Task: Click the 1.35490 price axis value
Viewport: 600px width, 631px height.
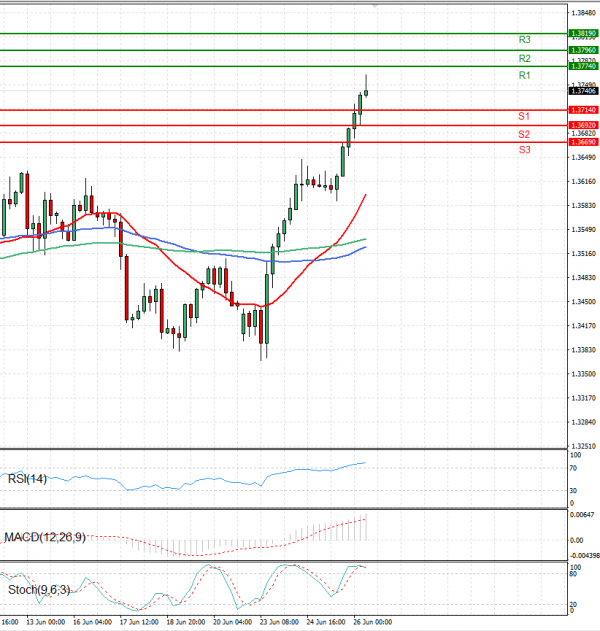Action: coord(584,229)
